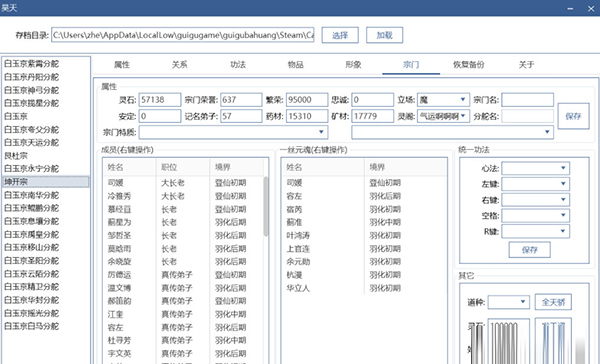The height and width of the screenshot is (364, 600).
Task: Open the 道种 dropdown
Action: [x=509, y=302]
